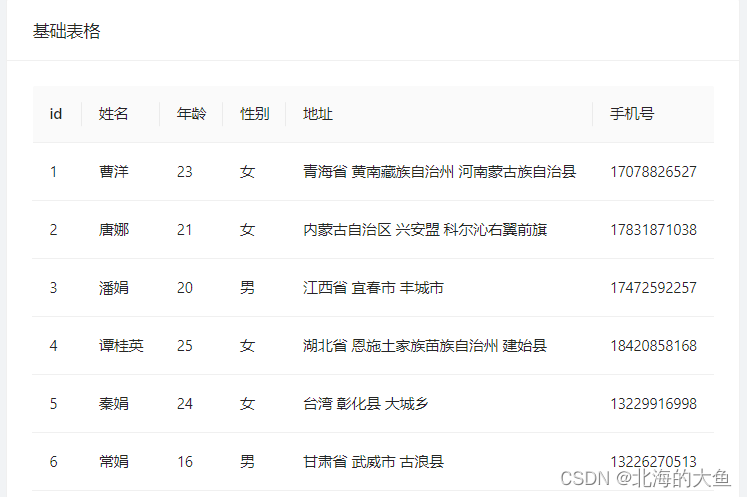
Task: Click address 青海省 黄南藏族自治州 河南蒙古族自治县
Action: (x=440, y=172)
